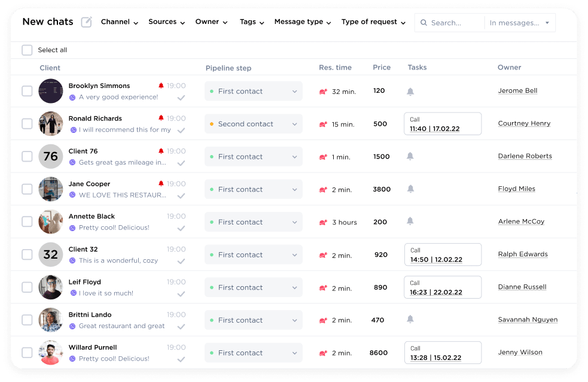588x382 pixels.
Task: Open the Channel filter dropdown
Action: [119, 22]
